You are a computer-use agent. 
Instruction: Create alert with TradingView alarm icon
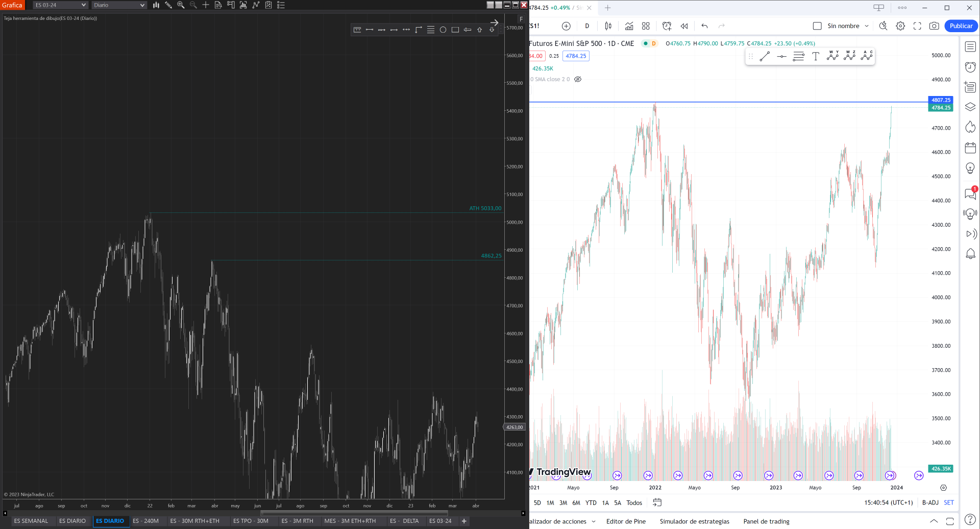click(667, 26)
